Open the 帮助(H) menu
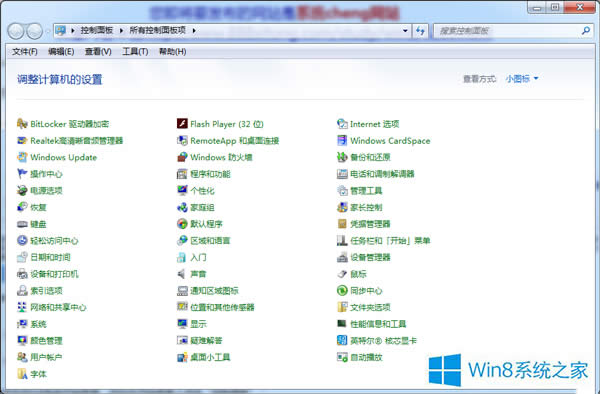 point(173,51)
